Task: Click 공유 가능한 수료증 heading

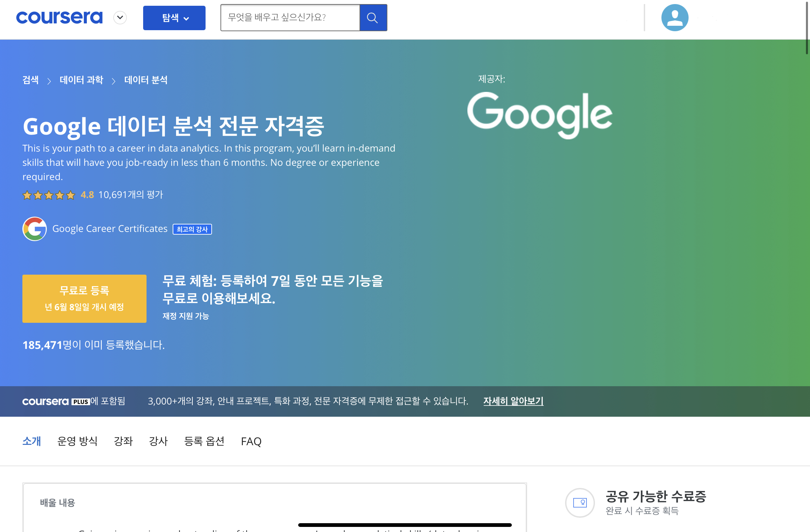Action: click(656, 497)
